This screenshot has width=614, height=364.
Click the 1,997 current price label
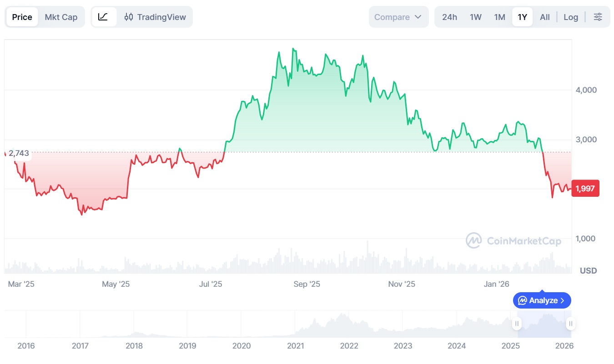585,189
